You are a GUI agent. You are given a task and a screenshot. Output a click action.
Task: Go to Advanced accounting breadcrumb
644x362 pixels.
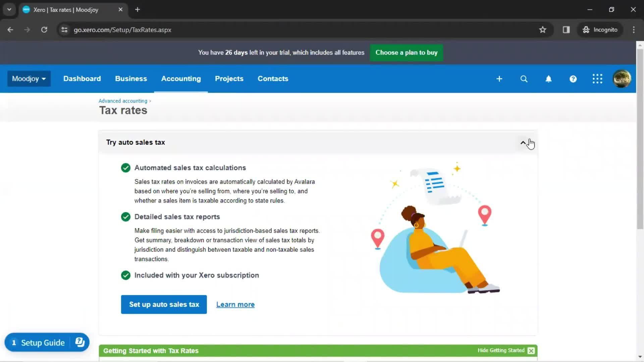pos(123,101)
